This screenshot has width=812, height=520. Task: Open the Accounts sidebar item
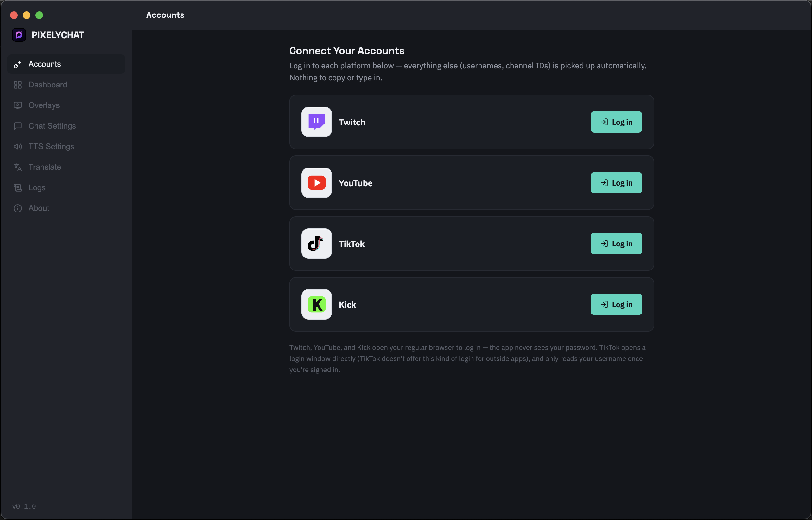pyautogui.click(x=66, y=64)
